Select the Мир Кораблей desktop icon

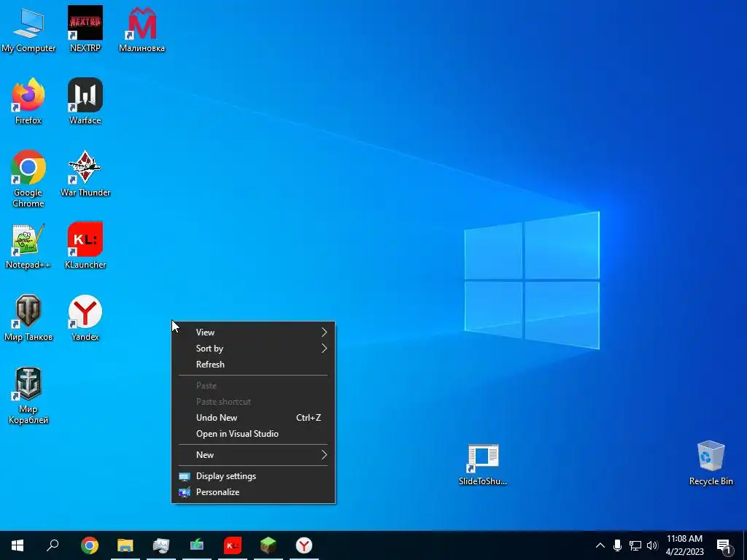tap(28, 395)
